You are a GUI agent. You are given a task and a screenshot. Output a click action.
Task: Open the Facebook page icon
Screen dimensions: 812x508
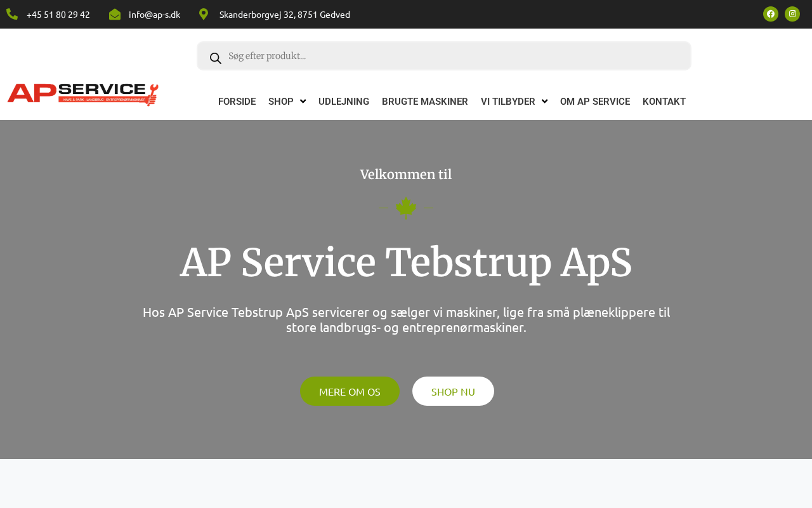pos(771,14)
